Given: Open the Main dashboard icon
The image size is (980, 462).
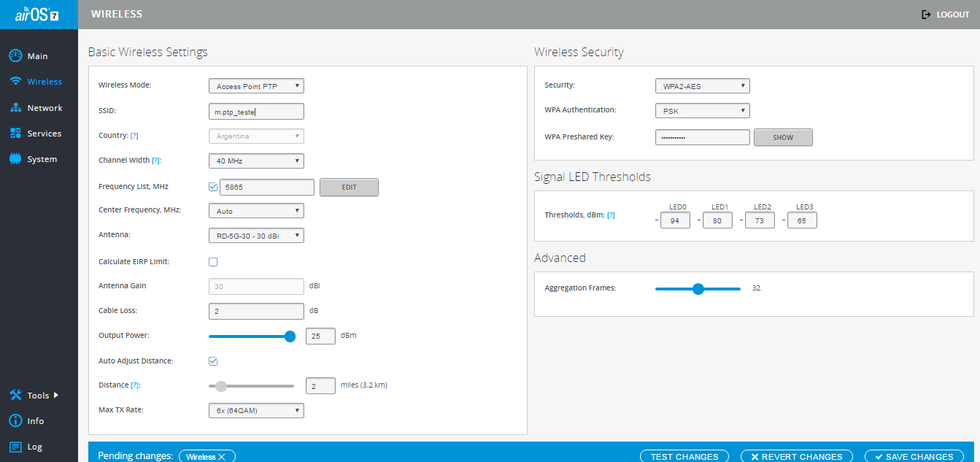Looking at the screenshot, I should click(x=15, y=56).
